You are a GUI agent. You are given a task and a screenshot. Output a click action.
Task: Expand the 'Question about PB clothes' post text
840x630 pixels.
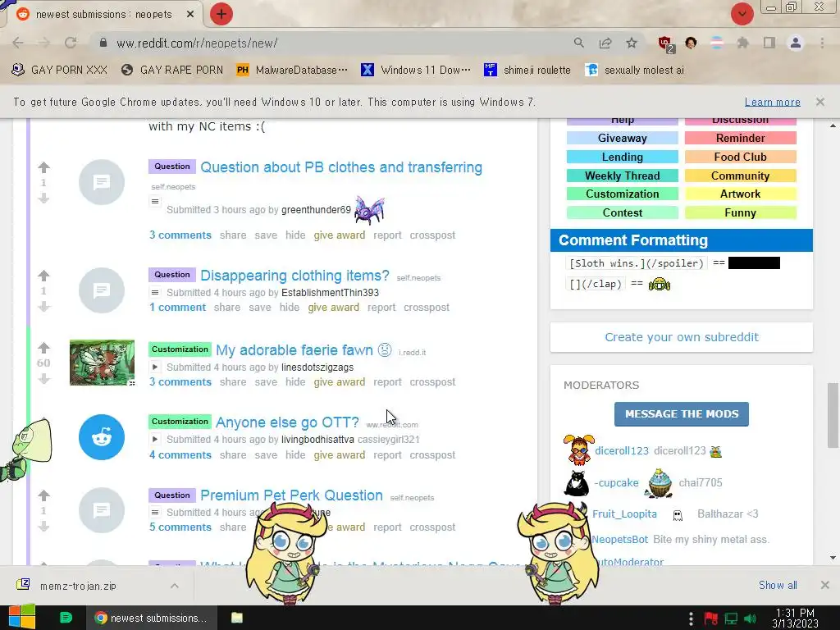155,202
